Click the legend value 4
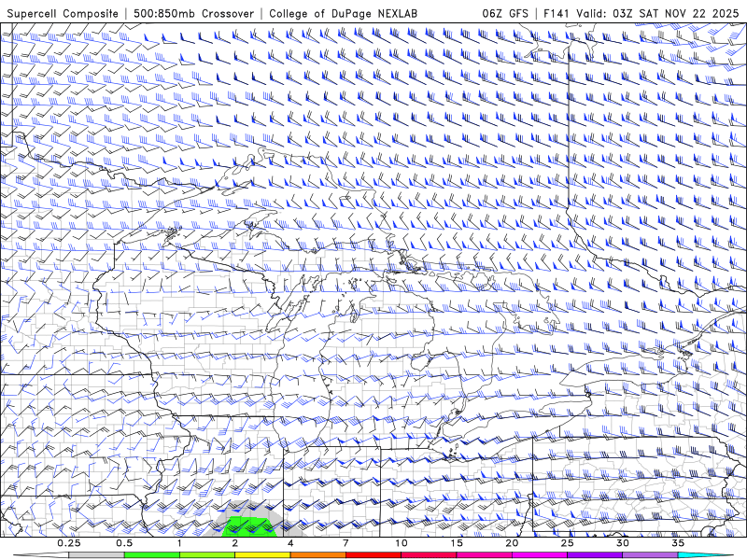Image resolution: width=747 pixels, height=560 pixels. 290,543
